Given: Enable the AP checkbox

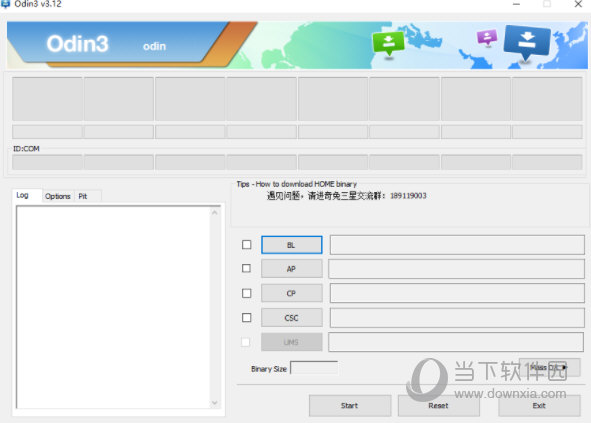Looking at the screenshot, I should 247,268.
